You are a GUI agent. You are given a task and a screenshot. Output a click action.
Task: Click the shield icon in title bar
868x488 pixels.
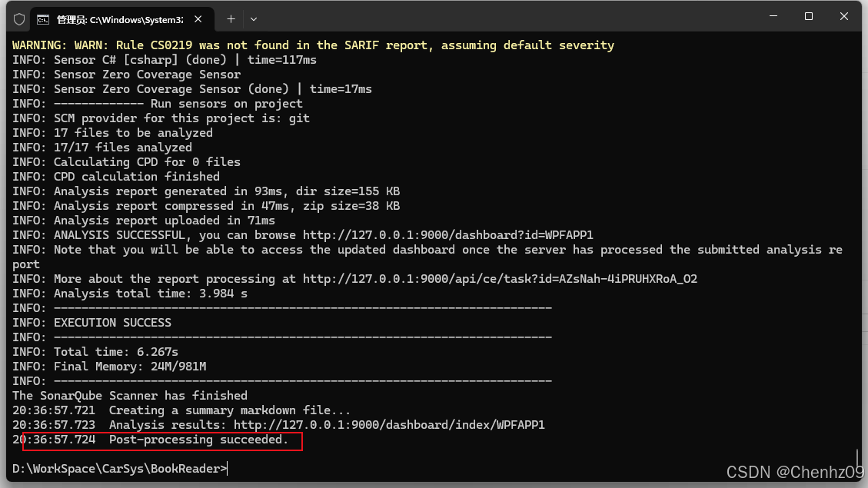tap(19, 19)
